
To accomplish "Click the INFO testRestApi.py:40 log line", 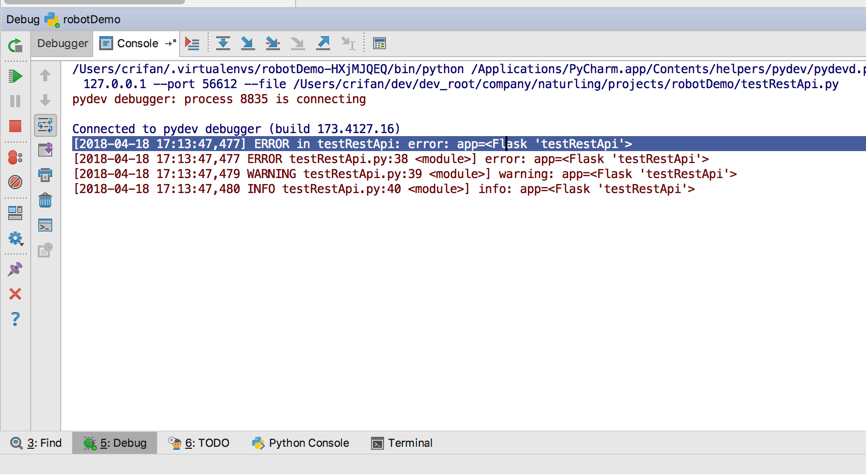I will (x=384, y=189).
